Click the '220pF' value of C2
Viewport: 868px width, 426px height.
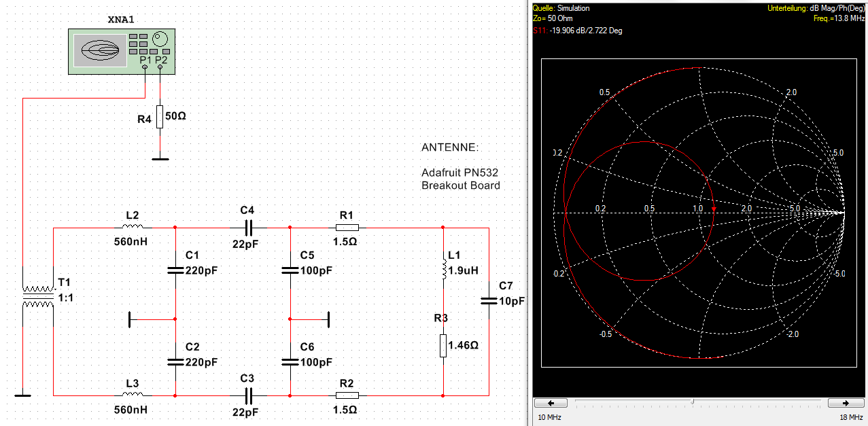pyautogui.click(x=202, y=362)
